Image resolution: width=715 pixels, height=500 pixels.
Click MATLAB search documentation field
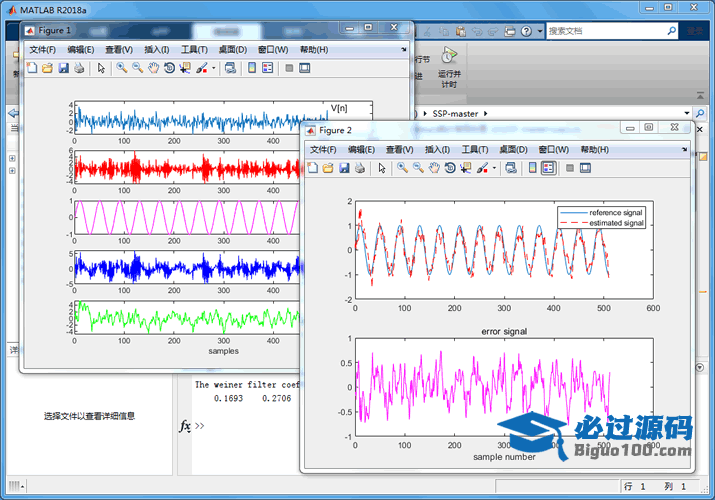[606, 31]
